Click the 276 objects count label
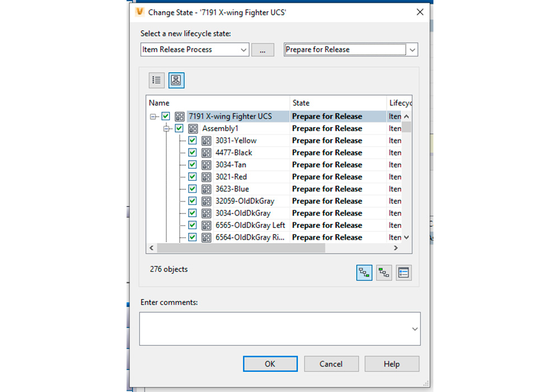This screenshot has height=392, width=560. [169, 269]
